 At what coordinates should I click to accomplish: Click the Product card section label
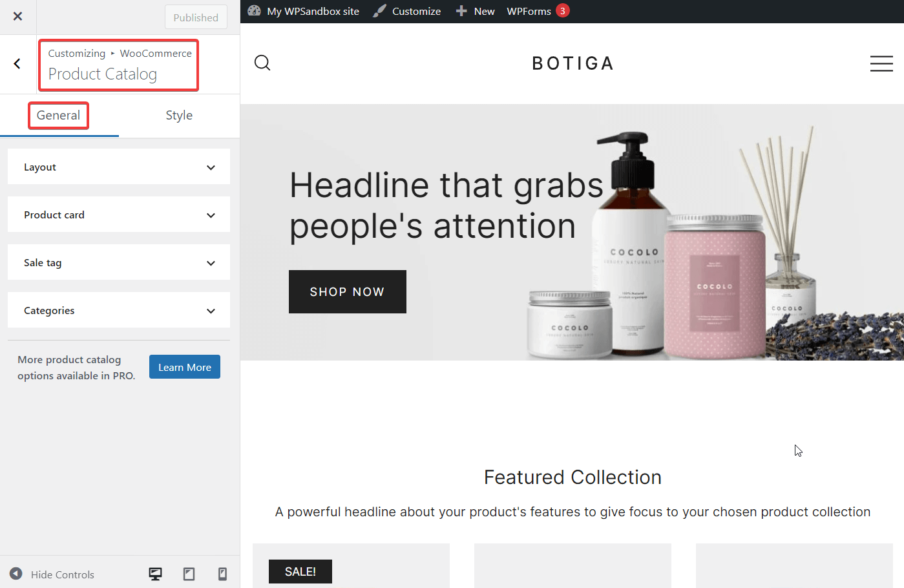pos(54,215)
